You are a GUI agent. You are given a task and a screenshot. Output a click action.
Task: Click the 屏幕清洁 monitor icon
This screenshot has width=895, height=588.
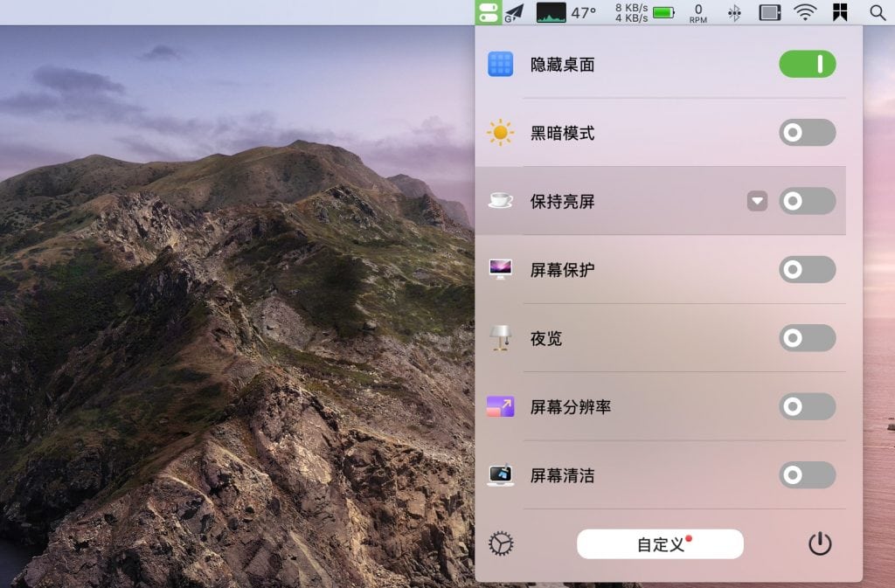click(501, 475)
